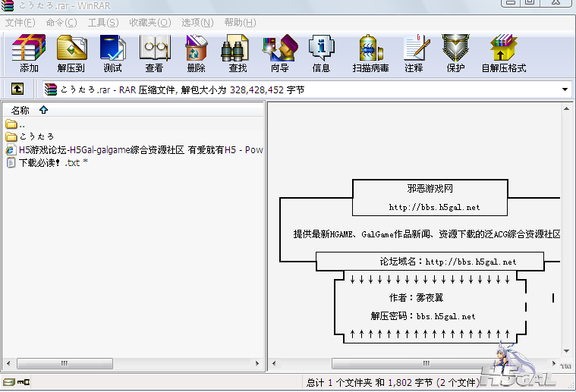Sort by the 名称 column header
Screen dimensions: 576x392
(x=20, y=110)
